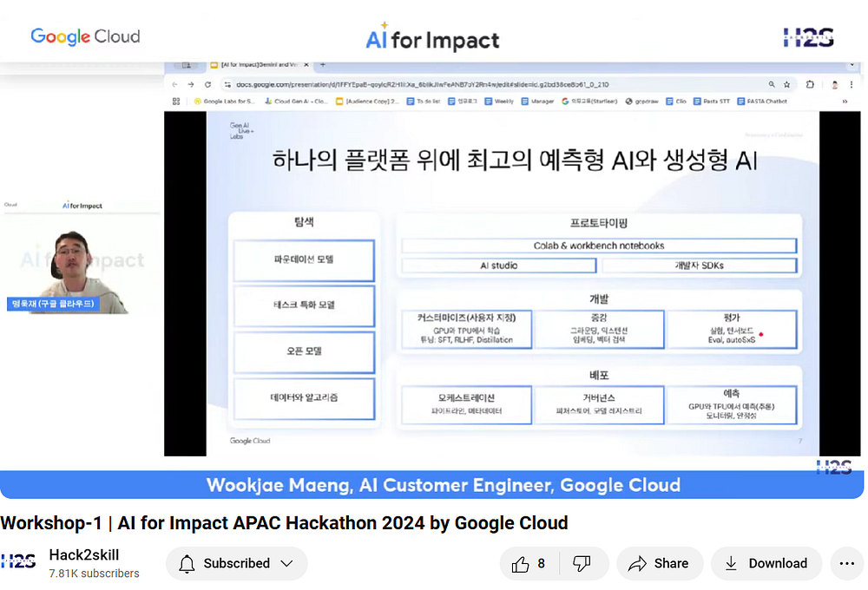This screenshot has width=868, height=590.
Task: Open the Manager bookmark
Action: click(x=537, y=102)
